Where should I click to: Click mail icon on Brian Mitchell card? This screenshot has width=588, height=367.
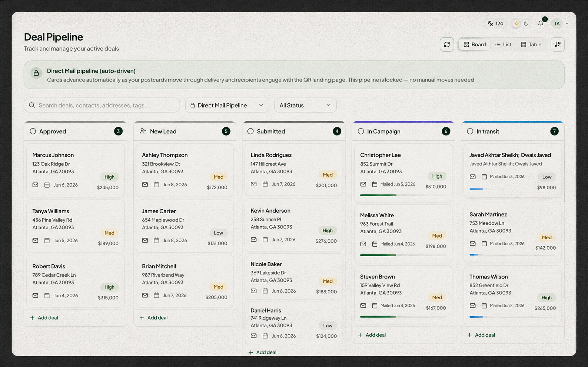point(145,295)
